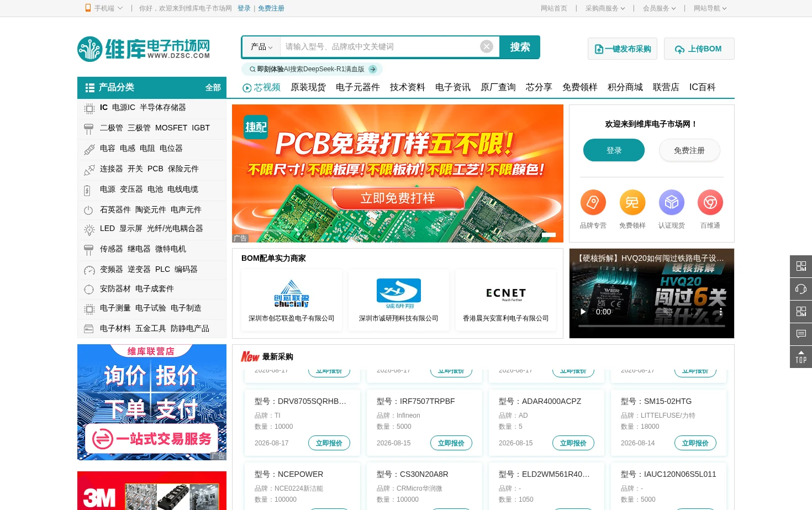
Task: Click the TOP back-to-top button
Action: pyautogui.click(x=801, y=357)
